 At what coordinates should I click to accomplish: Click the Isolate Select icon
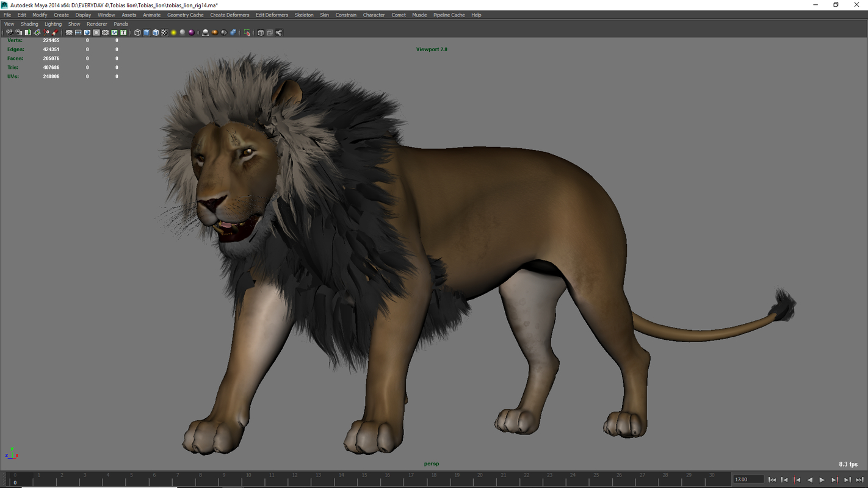click(x=247, y=32)
